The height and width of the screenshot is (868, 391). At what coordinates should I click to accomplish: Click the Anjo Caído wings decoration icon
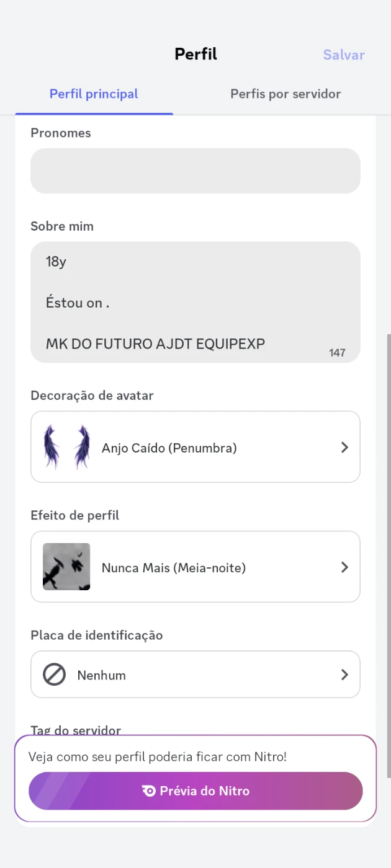pyautogui.click(x=66, y=447)
